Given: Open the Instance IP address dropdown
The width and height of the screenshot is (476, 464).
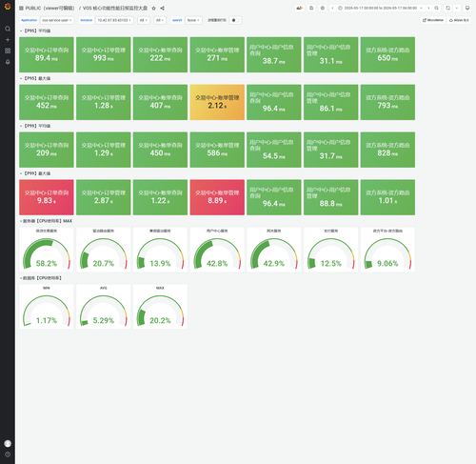Looking at the screenshot, I should point(114,20).
